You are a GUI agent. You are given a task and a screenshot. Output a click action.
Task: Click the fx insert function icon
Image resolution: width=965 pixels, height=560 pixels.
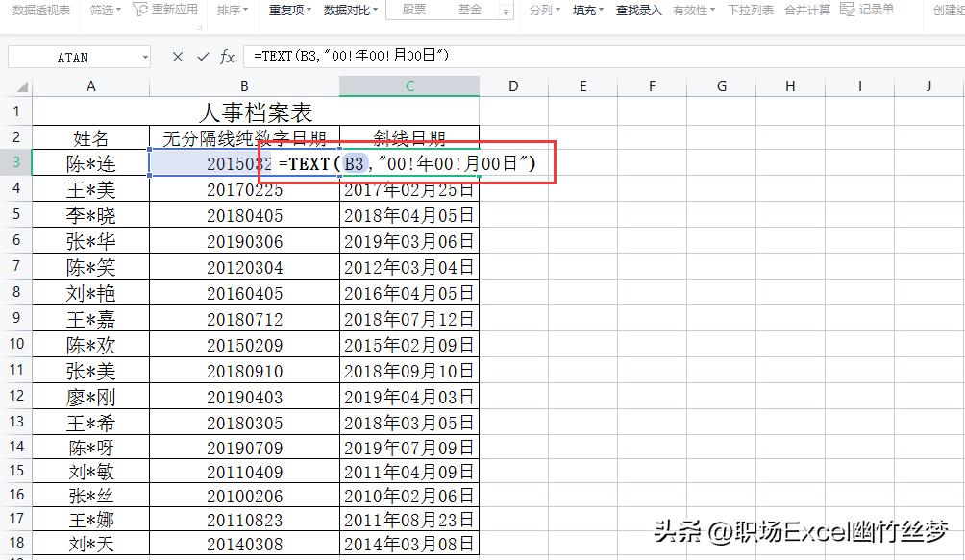coord(226,56)
